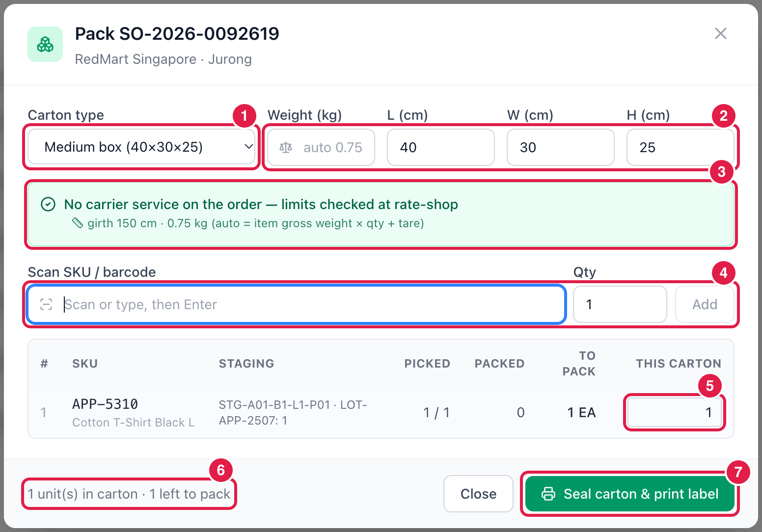Viewport: 762px width, 532px height.
Task: Edit the L (cm) field showing 40
Action: pyautogui.click(x=441, y=147)
